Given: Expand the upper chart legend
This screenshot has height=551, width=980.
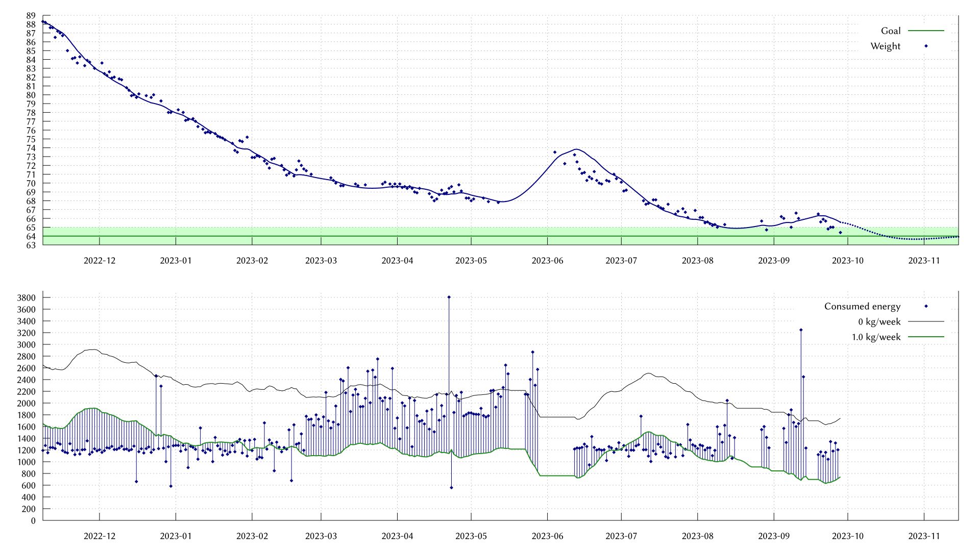Looking at the screenshot, I should click(909, 38).
